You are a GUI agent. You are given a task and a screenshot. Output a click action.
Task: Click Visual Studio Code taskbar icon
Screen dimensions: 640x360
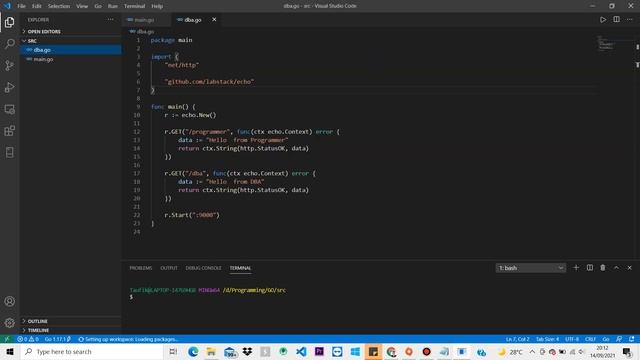301,351
